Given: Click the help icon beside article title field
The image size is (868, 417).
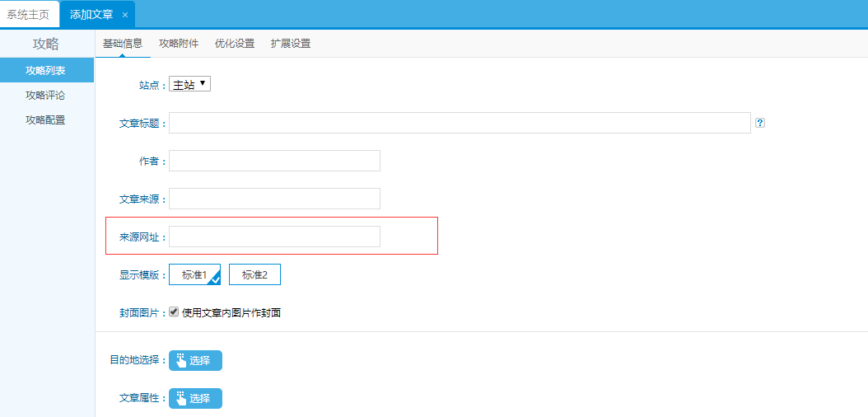Looking at the screenshot, I should pyautogui.click(x=760, y=123).
